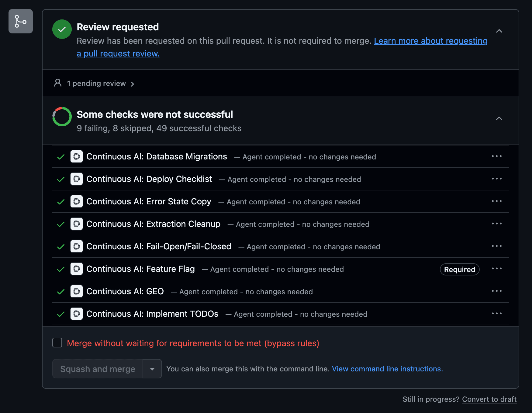Click the Copilot icon beside Database Migrations check

click(x=77, y=156)
